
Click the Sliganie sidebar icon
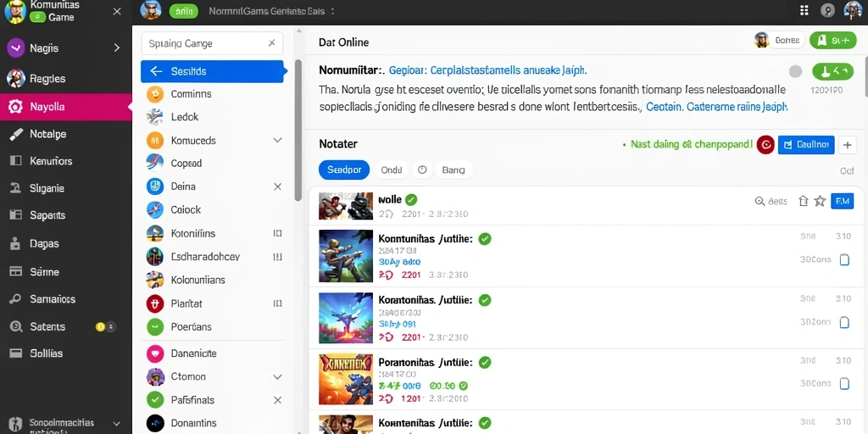tap(15, 188)
